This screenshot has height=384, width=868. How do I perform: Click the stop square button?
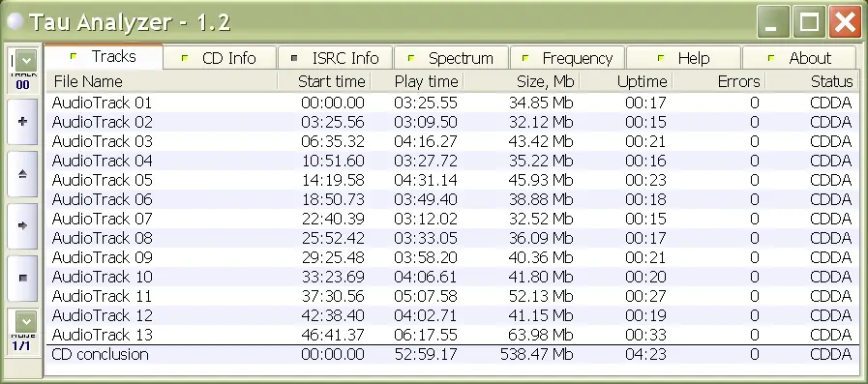(22, 278)
